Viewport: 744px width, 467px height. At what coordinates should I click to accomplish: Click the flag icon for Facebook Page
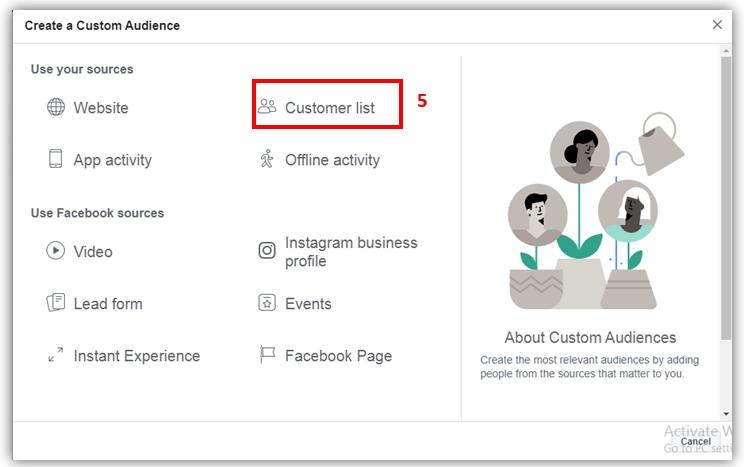pos(267,355)
